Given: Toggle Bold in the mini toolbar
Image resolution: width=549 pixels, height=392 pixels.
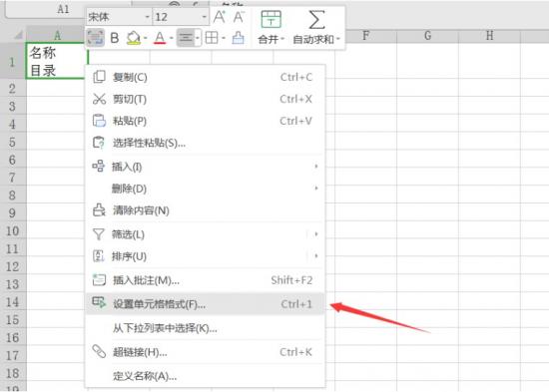Looking at the screenshot, I should coord(114,38).
